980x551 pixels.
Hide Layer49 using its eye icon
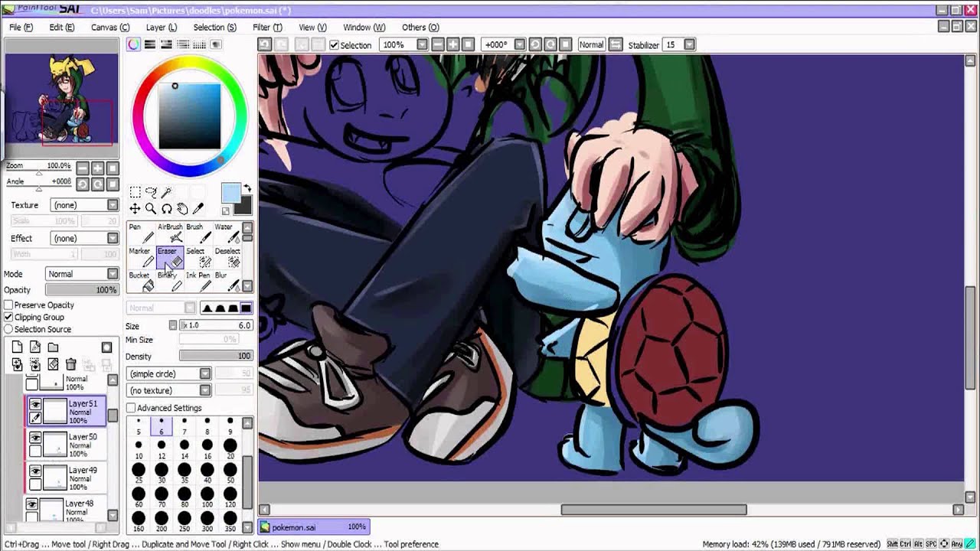35,471
